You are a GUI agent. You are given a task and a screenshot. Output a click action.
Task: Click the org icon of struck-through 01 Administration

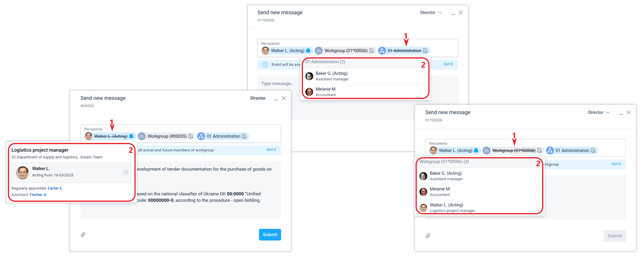click(382, 51)
